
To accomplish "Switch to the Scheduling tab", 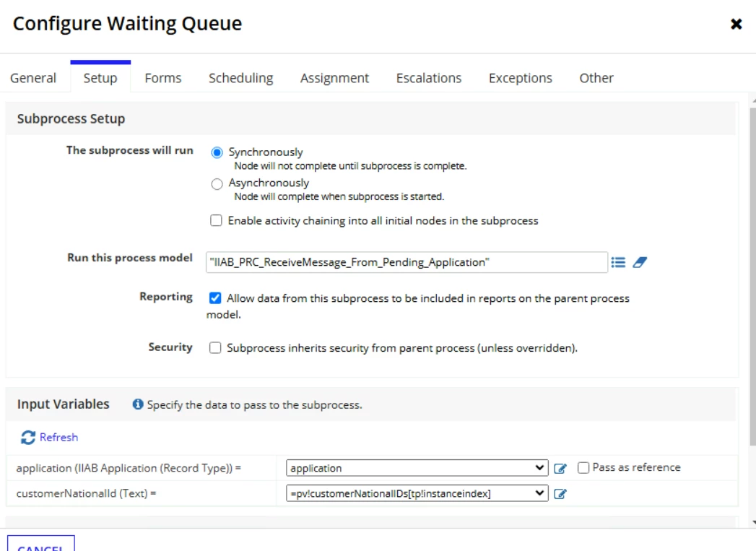I will click(x=241, y=78).
